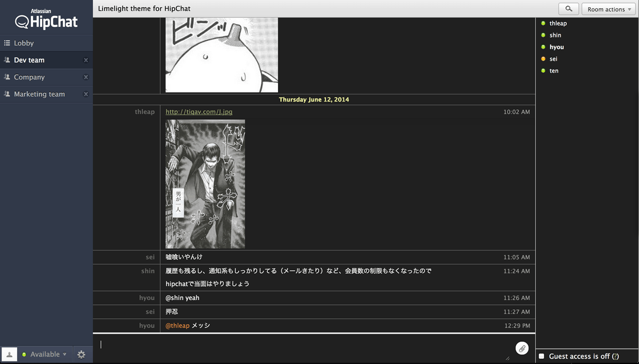
Task: Expand the guest access help popup
Action: [616, 356]
